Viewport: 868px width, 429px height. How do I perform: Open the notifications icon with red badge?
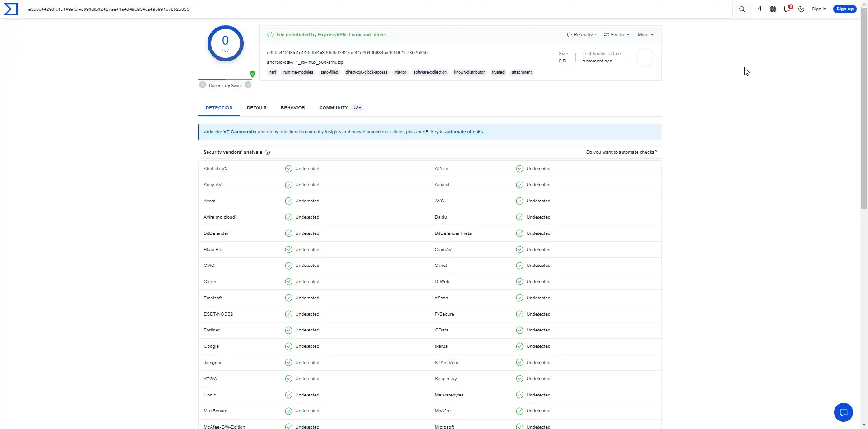tap(788, 9)
